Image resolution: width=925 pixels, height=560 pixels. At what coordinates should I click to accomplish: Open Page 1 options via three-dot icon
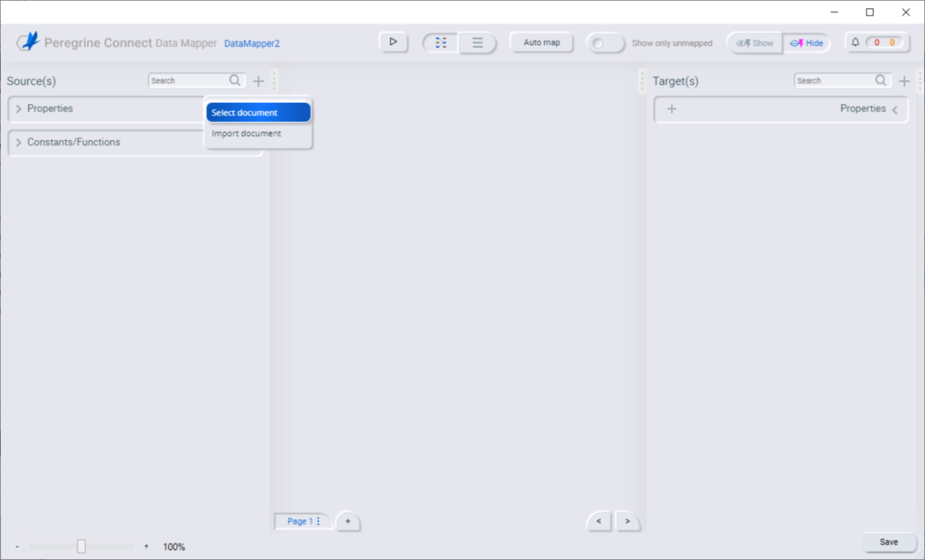tap(317, 521)
